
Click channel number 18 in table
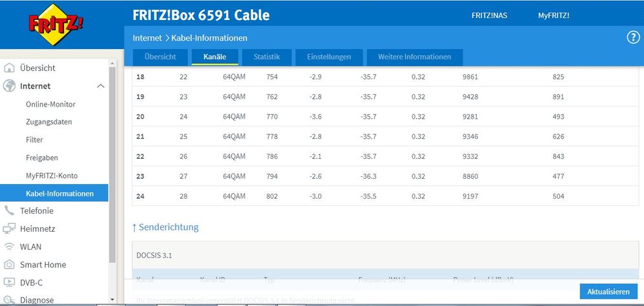click(140, 77)
